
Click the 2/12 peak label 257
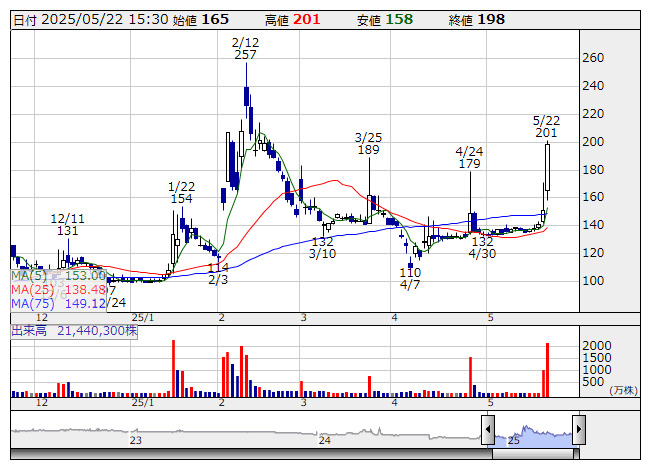coord(246,55)
